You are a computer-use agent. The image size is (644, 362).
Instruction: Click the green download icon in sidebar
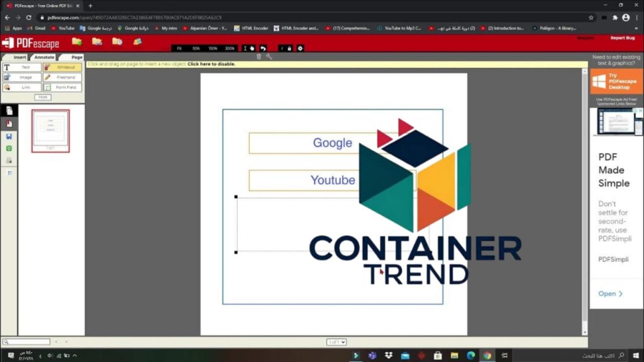tap(9, 148)
